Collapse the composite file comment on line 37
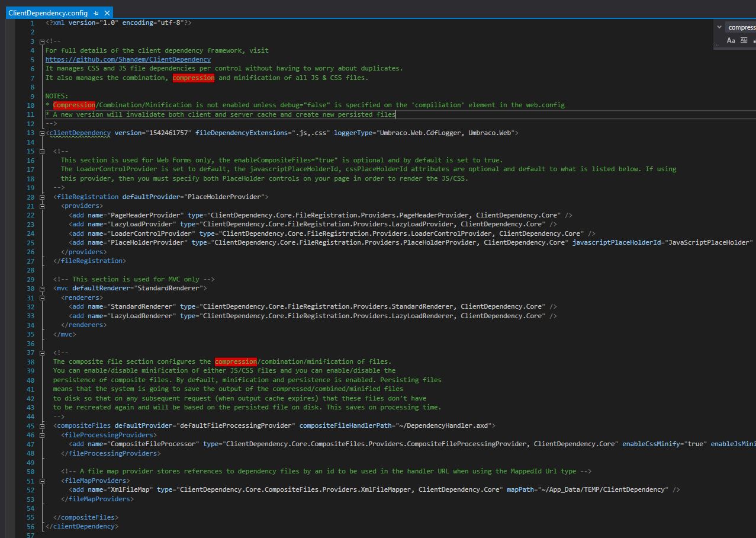This screenshot has height=538, width=756. (42, 353)
